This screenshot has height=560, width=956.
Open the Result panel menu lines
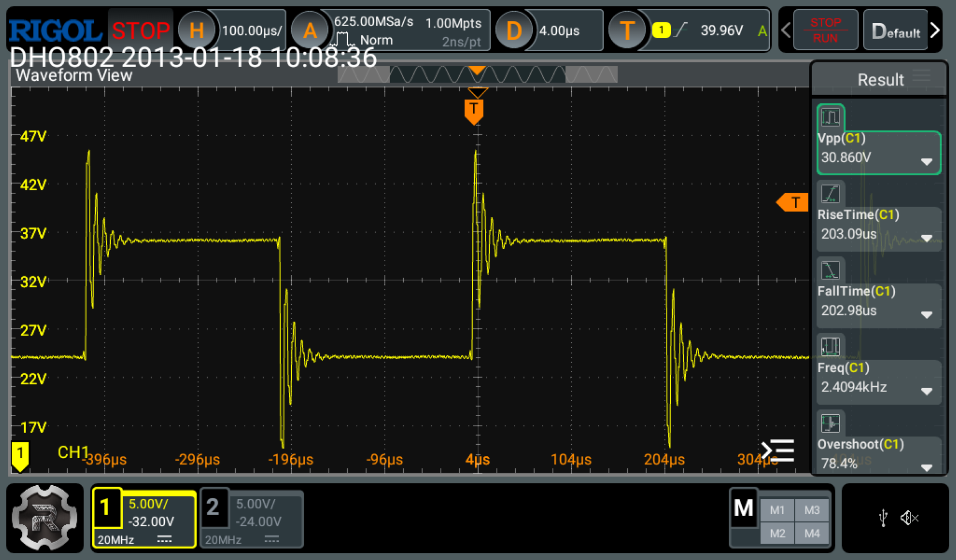tap(922, 75)
